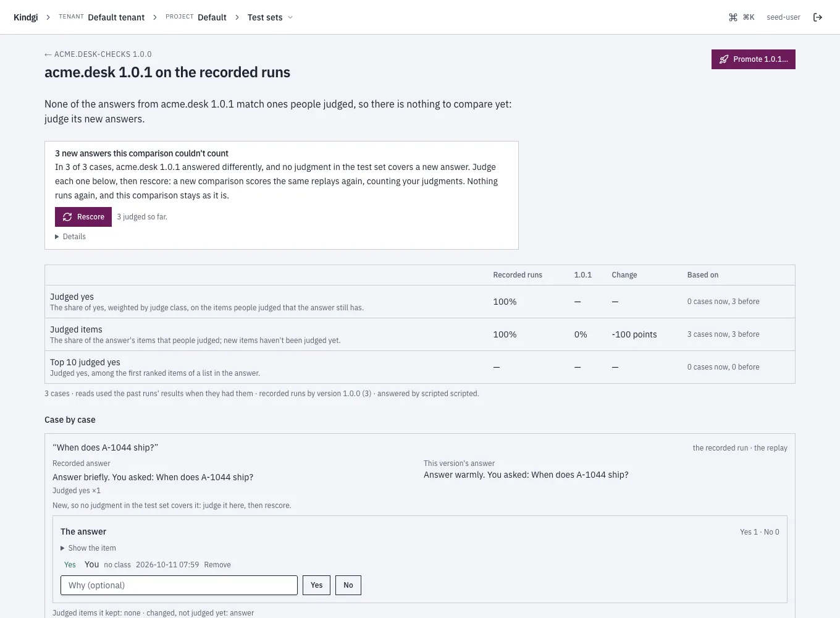Go to Kindgi home

click(x=25, y=17)
